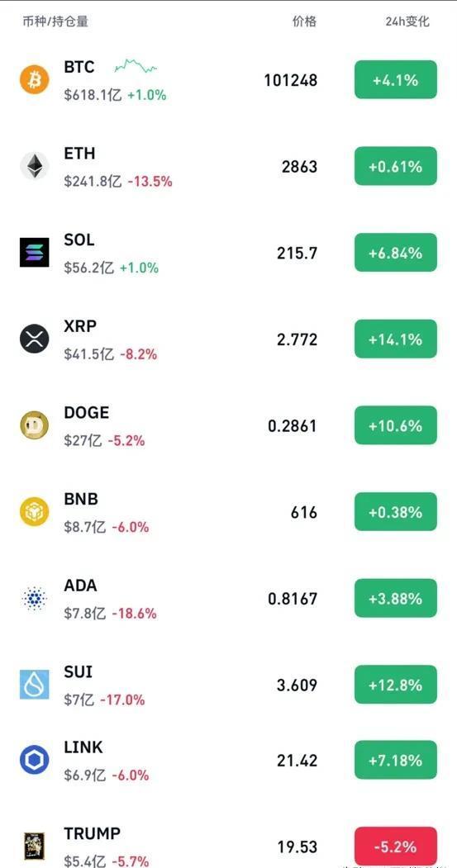Click the BTC +4.1% change button
The image size is (457, 868).
(x=396, y=80)
